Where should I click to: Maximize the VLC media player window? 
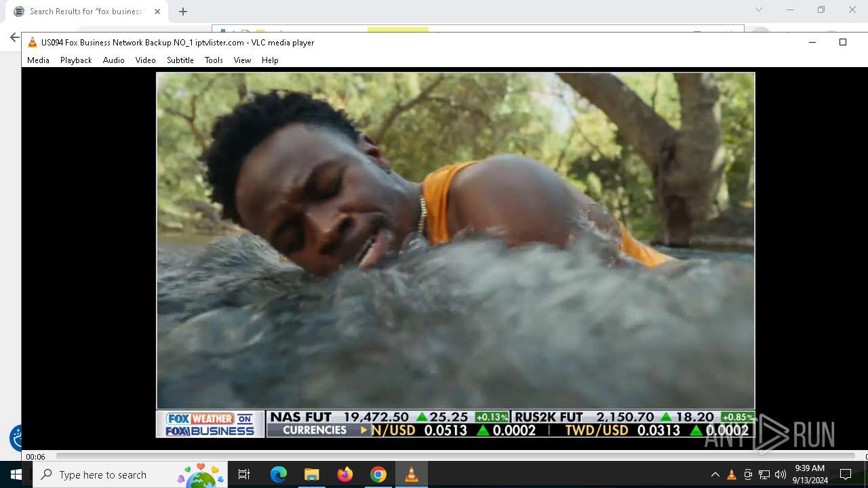pyautogui.click(x=843, y=42)
